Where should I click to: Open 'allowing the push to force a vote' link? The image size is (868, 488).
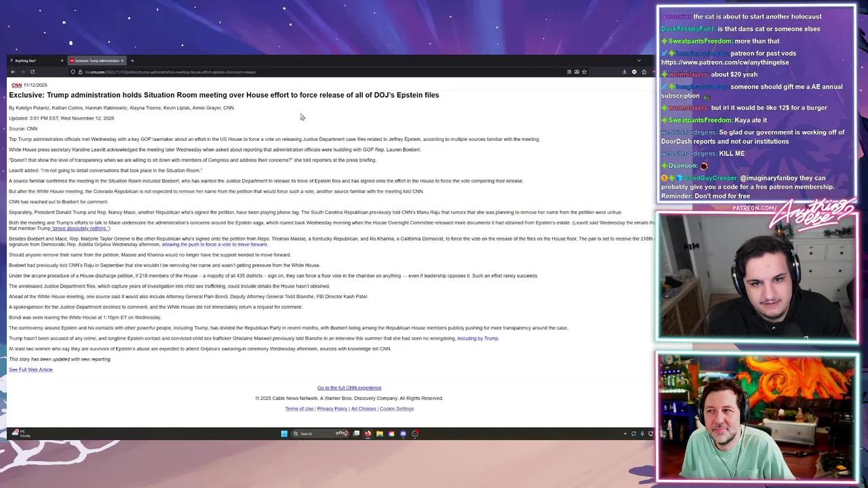[x=214, y=244]
